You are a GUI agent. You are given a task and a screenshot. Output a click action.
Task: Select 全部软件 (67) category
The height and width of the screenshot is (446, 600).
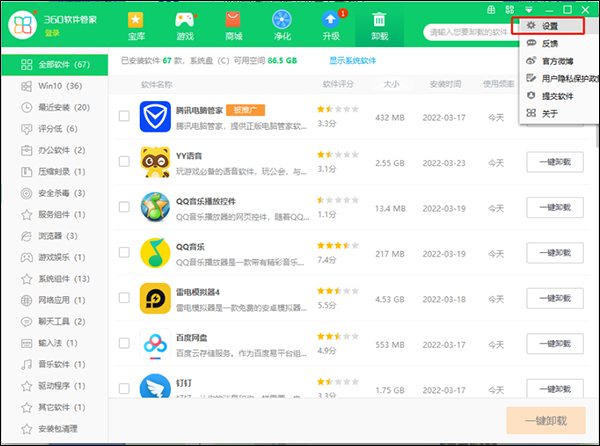55,64
